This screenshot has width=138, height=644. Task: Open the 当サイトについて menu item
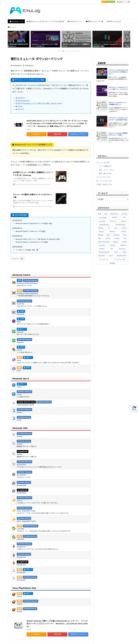(114, 21)
